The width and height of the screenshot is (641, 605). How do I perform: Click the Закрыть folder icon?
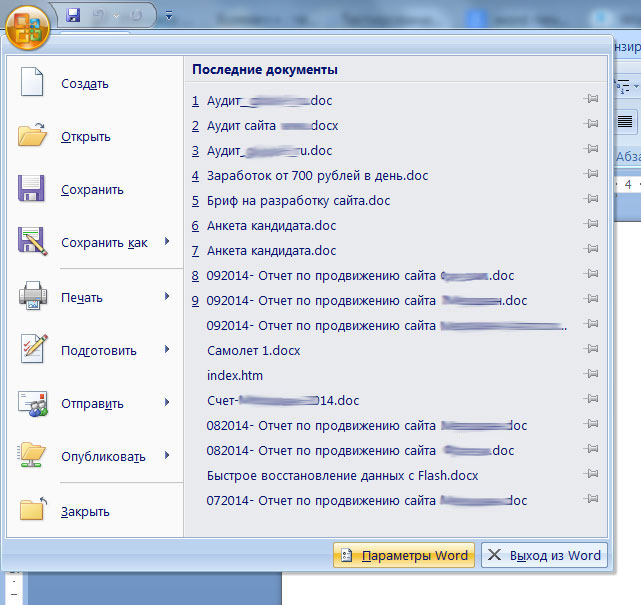34,509
